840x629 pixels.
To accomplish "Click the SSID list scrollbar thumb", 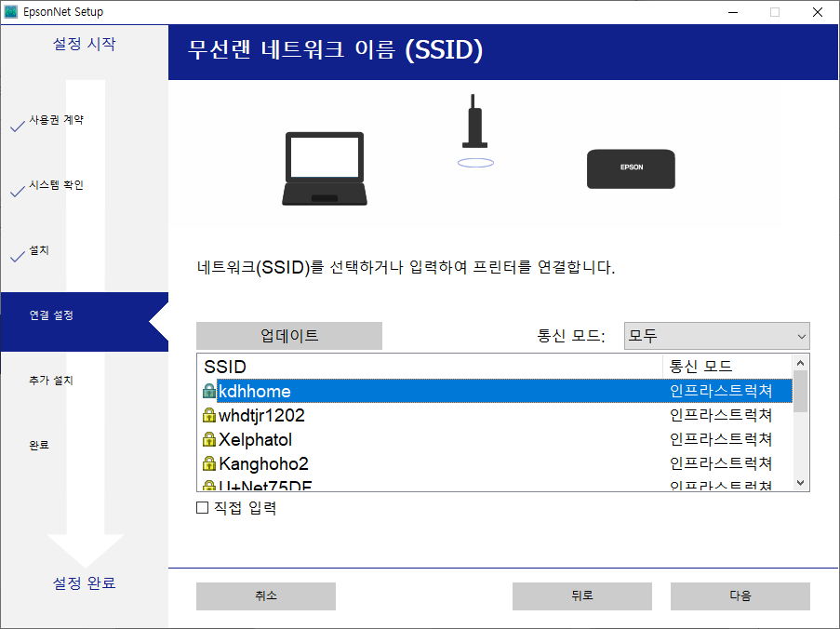I will coord(800,391).
